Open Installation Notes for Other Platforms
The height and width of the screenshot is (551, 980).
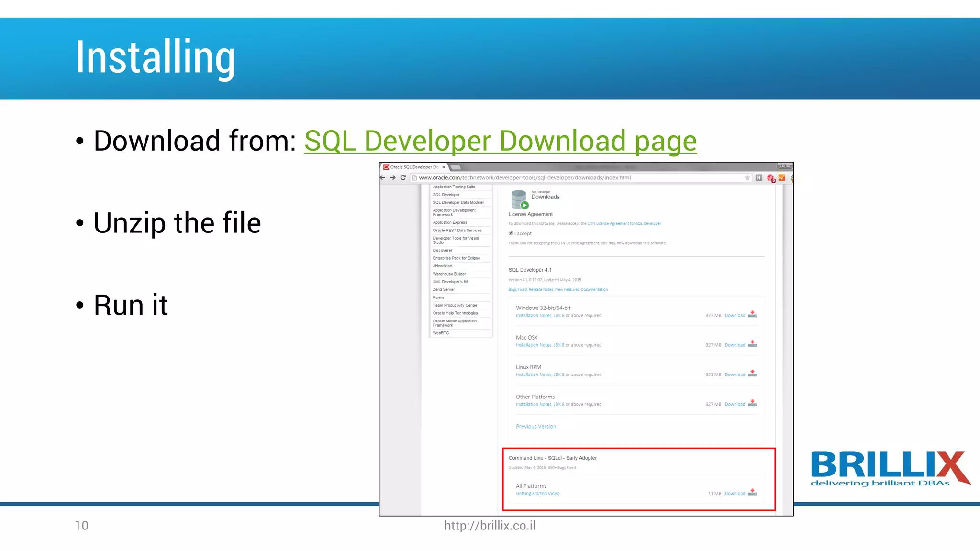[534, 404]
